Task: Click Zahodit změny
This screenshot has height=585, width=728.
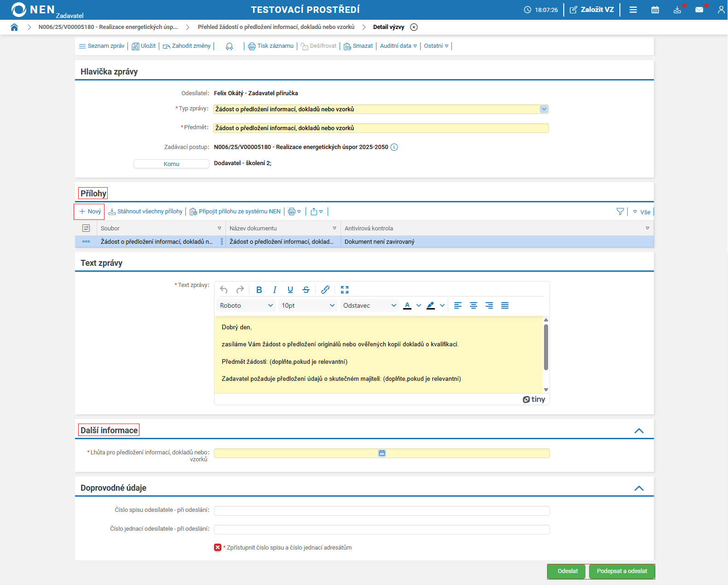Action: pos(187,46)
